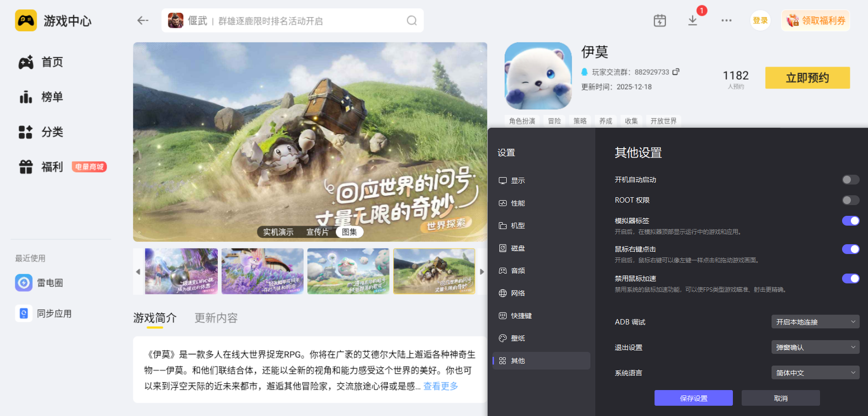Open the three-dot more menu
The image size is (868, 416).
(x=727, y=21)
